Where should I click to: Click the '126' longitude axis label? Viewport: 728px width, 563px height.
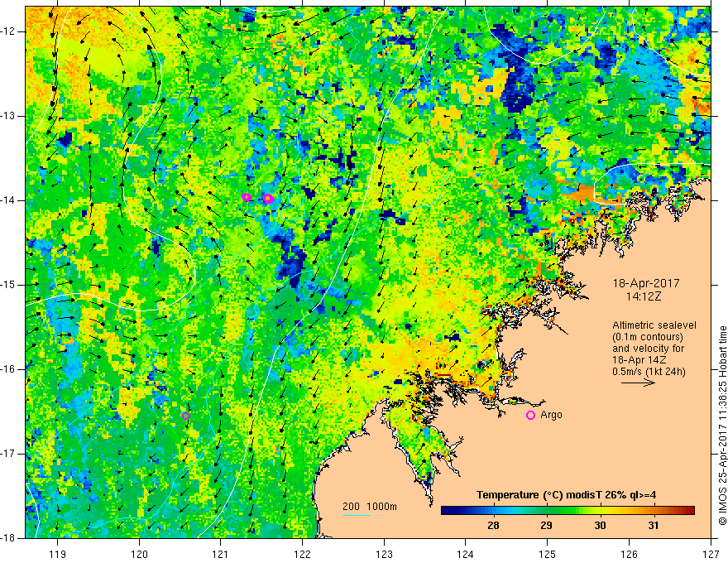629,554
